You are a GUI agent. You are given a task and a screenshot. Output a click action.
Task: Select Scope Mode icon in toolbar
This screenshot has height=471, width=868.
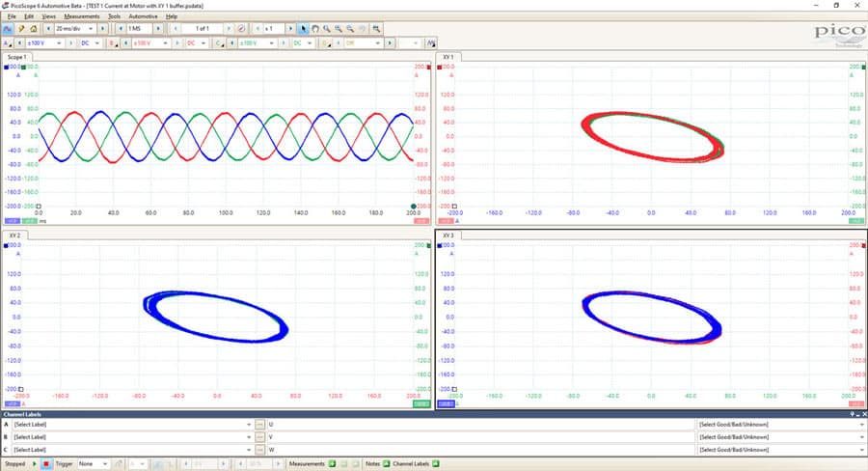coord(8,28)
